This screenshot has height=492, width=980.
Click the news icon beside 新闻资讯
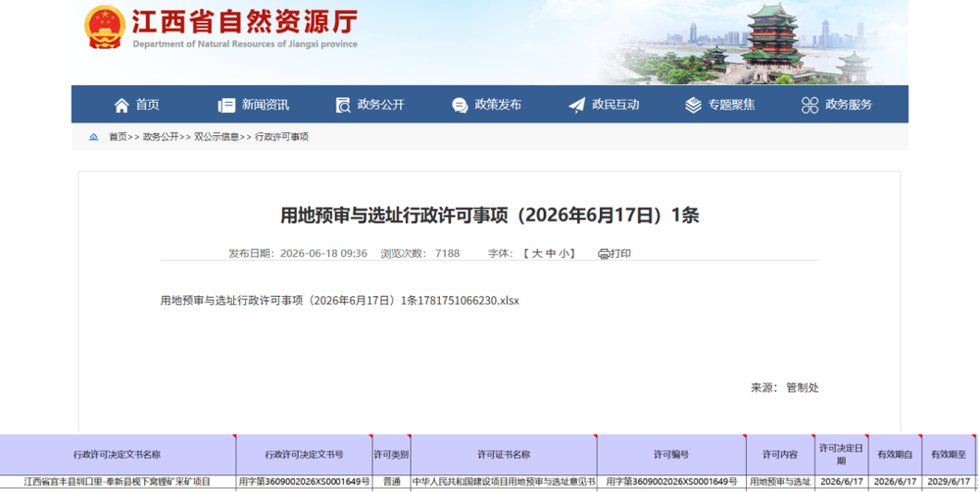point(226,105)
